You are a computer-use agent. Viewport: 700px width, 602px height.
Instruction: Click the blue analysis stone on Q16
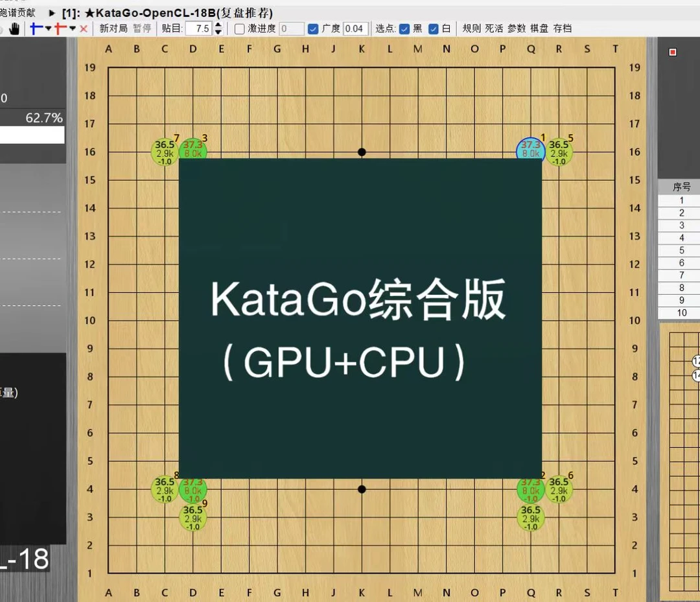point(530,150)
